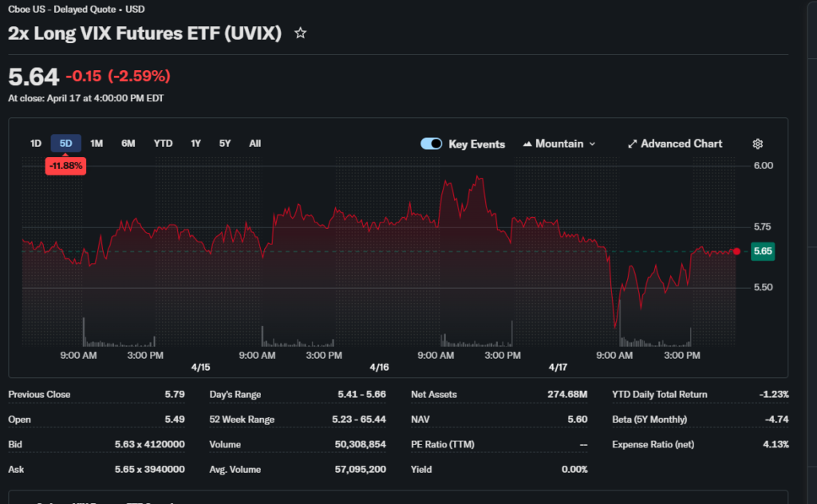Choose the 1Y chart range
The image size is (817, 504).
click(x=195, y=144)
